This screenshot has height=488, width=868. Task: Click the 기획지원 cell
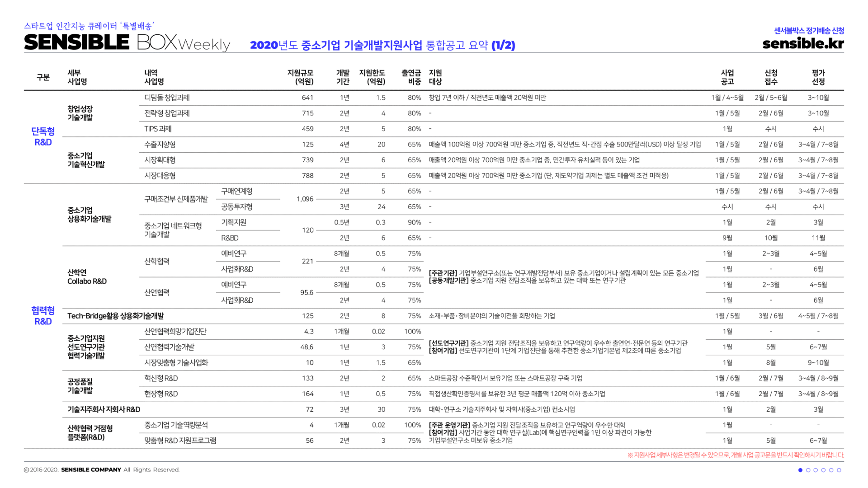click(234, 222)
